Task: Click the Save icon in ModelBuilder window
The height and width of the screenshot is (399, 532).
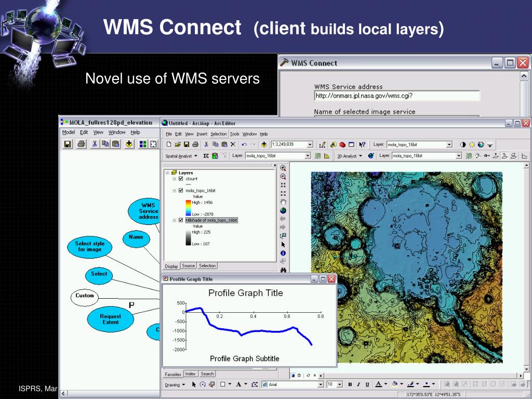Action: pos(68,144)
